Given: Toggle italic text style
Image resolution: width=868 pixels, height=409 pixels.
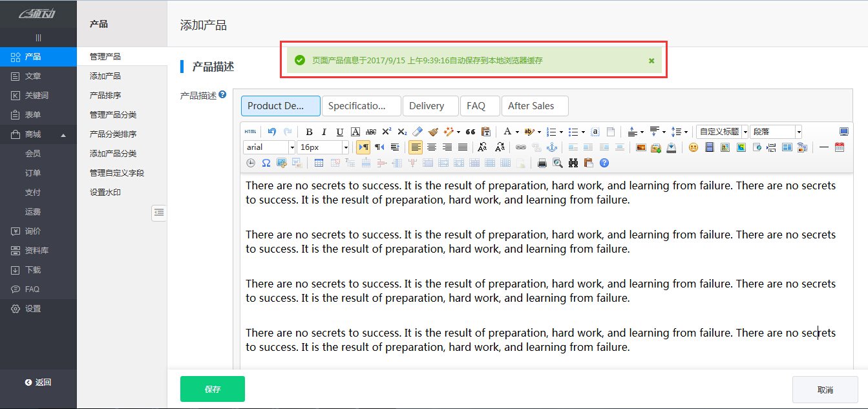Looking at the screenshot, I should [324, 132].
